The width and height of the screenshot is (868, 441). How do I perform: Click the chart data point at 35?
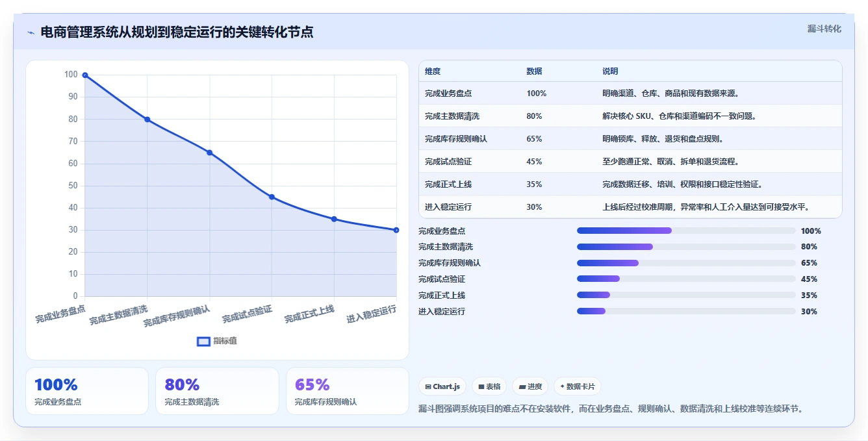coord(334,219)
